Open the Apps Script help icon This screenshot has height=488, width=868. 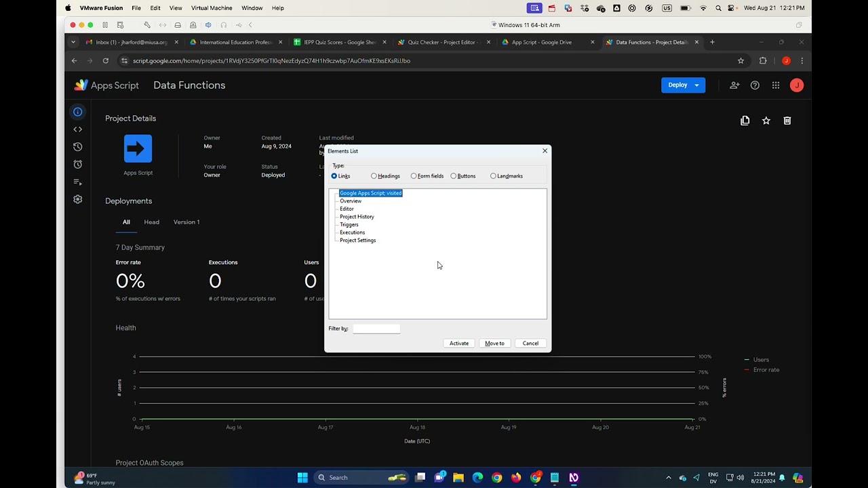[x=755, y=85]
